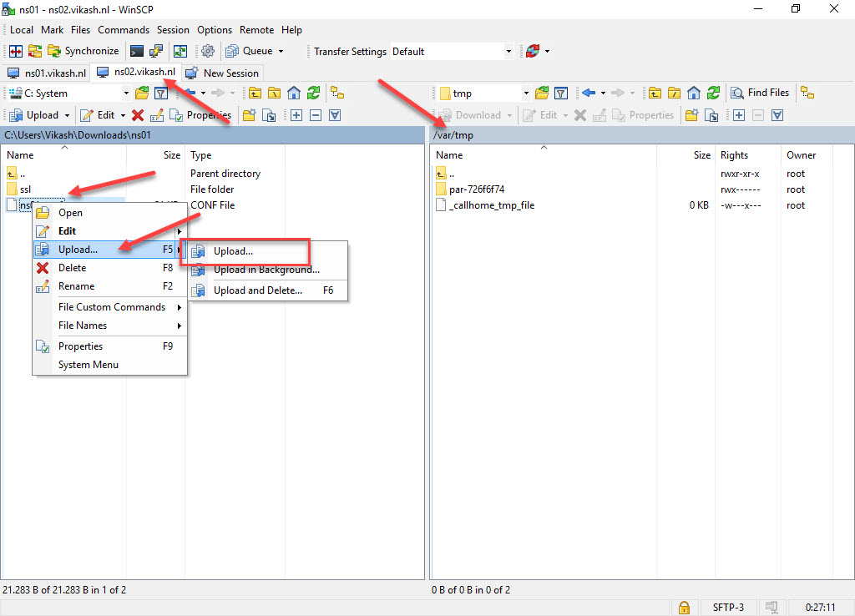Click the Synchronize button
The width and height of the screenshot is (855, 616).
[83, 51]
